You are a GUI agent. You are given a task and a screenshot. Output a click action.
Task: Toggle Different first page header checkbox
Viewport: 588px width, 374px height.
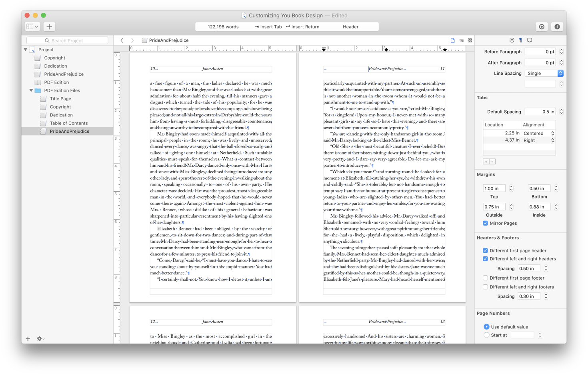(x=485, y=250)
